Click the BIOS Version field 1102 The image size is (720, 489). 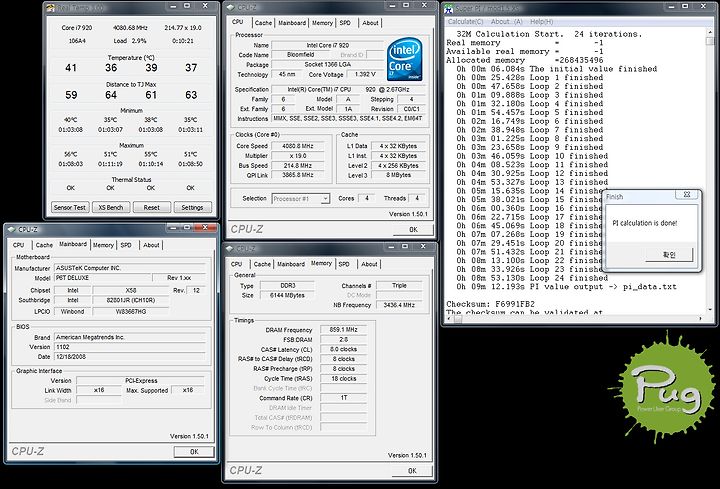click(x=130, y=347)
